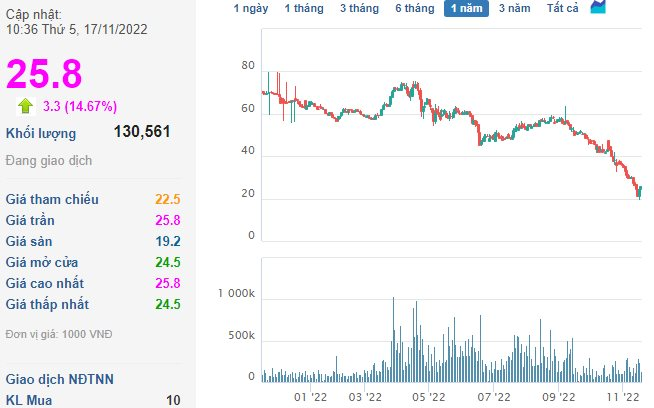Screen dimensions: 654x408
Task: Click the Giá sàn value 19.2
Action: [x=167, y=241]
